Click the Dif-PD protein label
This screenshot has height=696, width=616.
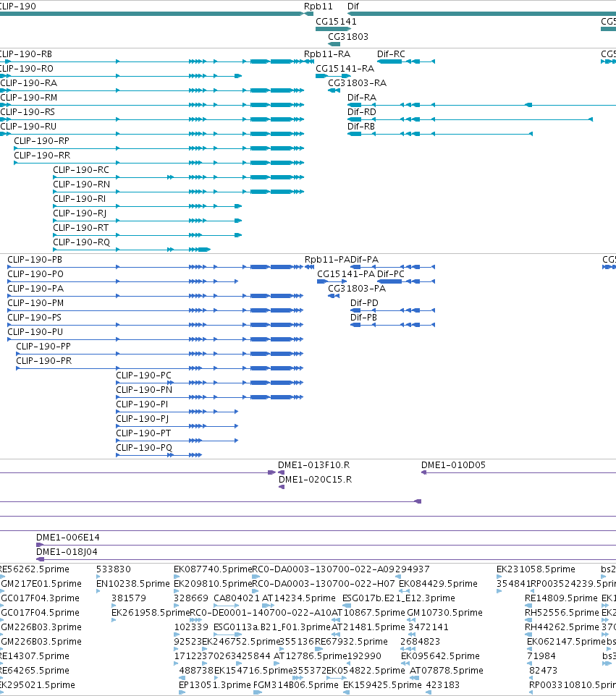coord(365,302)
